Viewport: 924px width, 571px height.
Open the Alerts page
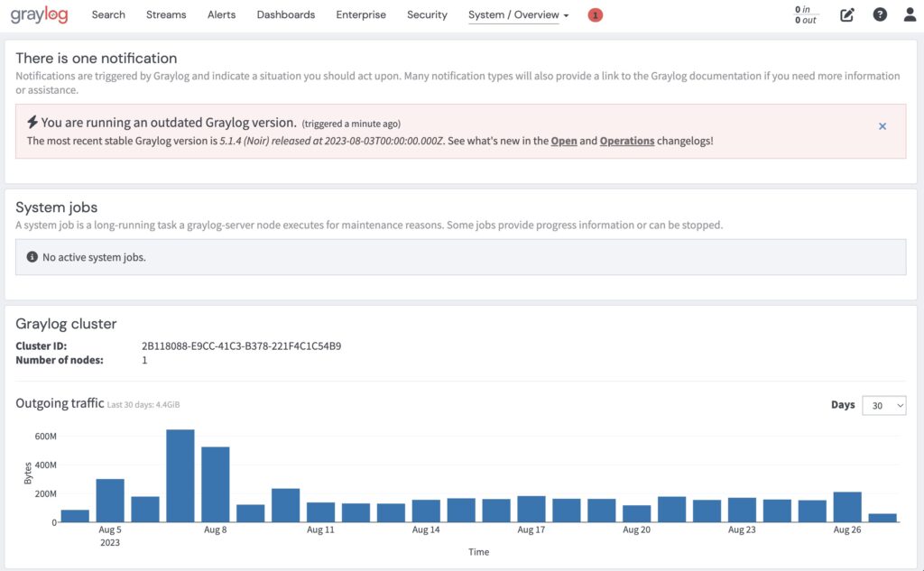point(222,14)
